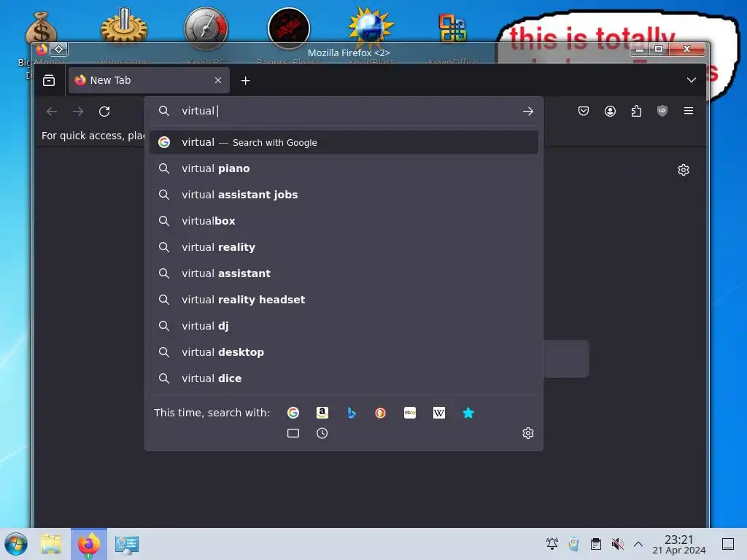This screenshot has width=747, height=560.
Task: Choose eBay search engine icon
Action: pyautogui.click(x=410, y=413)
